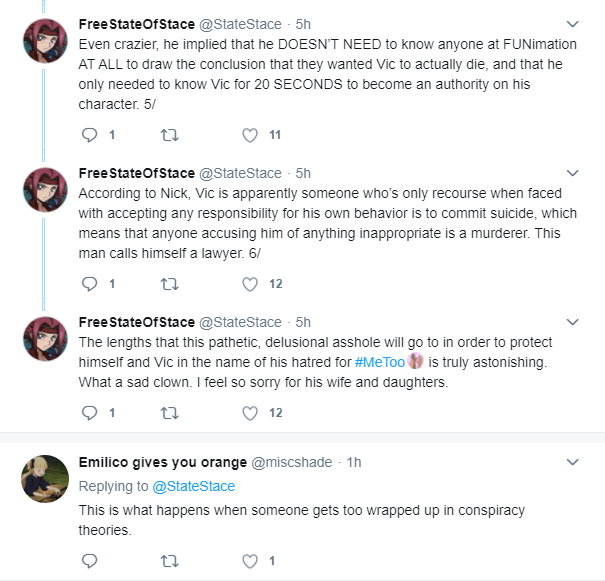Open Emilico gives you orange profile name
The width and height of the screenshot is (605, 581).
pyautogui.click(x=163, y=462)
